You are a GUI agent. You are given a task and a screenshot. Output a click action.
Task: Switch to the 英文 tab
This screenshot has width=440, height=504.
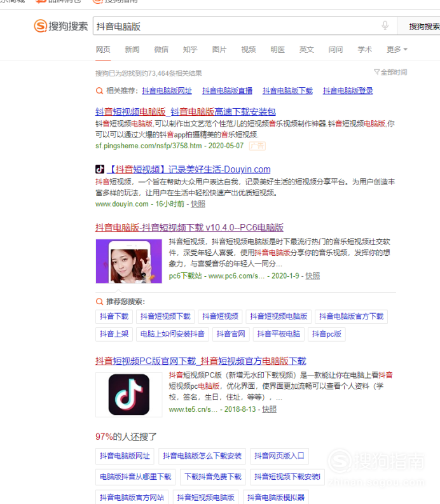tap(306, 50)
